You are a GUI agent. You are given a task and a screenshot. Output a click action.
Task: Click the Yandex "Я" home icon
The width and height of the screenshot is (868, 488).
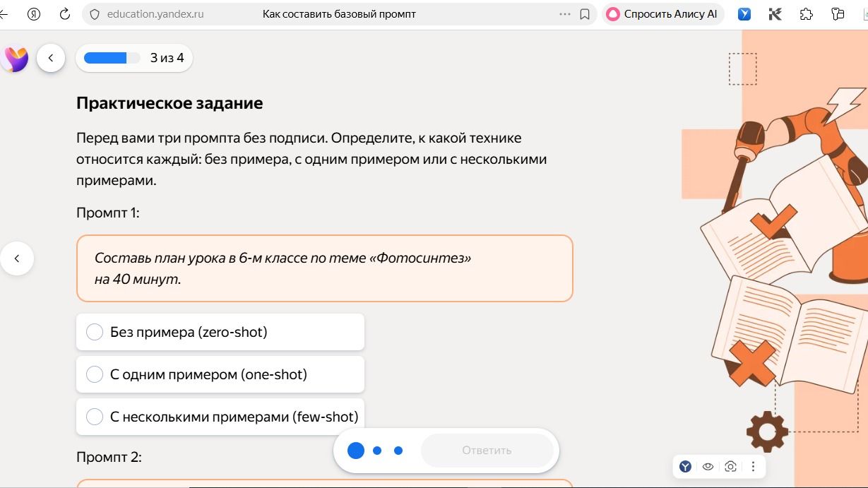35,14
